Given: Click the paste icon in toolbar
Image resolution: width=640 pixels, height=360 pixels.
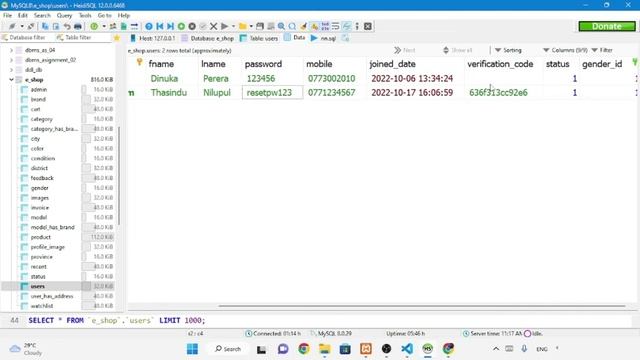Looking at the screenshot, I should coord(56,27).
